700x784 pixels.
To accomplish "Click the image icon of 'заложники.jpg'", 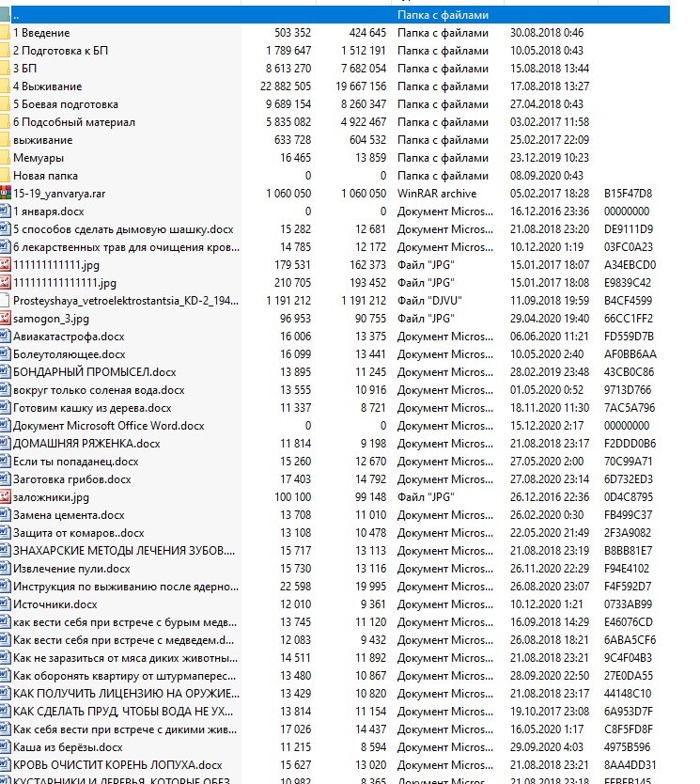I will [5, 497].
